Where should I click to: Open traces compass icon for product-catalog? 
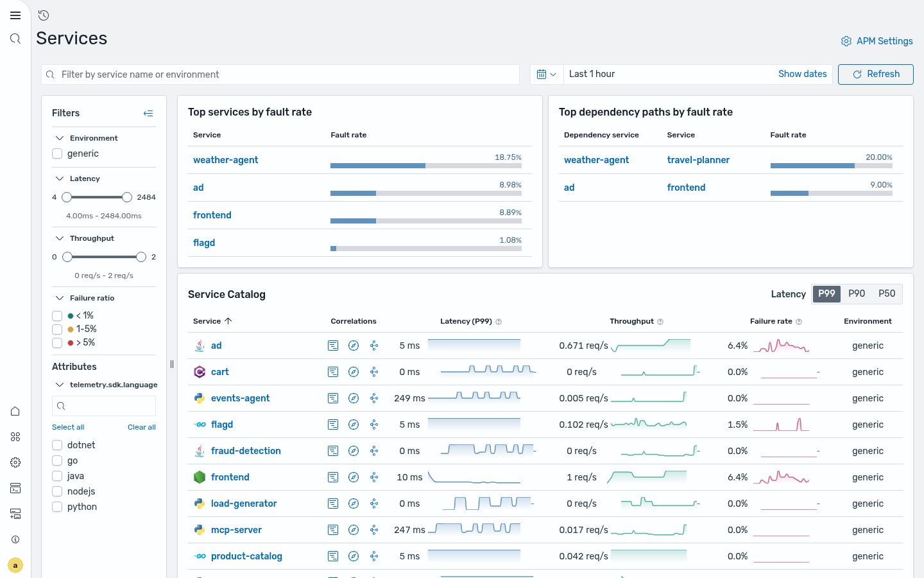[x=354, y=556]
